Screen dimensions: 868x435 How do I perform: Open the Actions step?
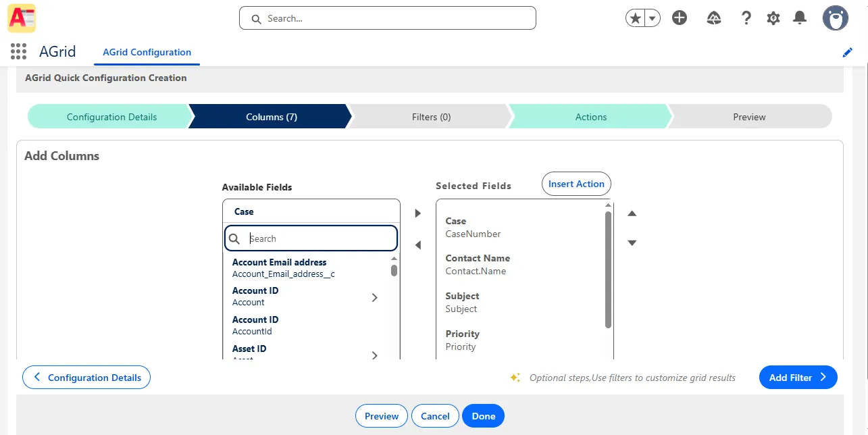[591, 117]
